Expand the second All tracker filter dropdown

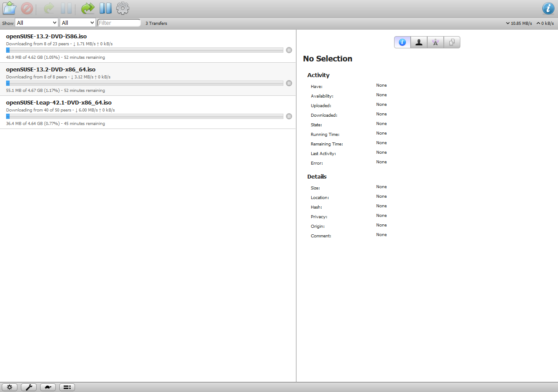coord(78,23)
